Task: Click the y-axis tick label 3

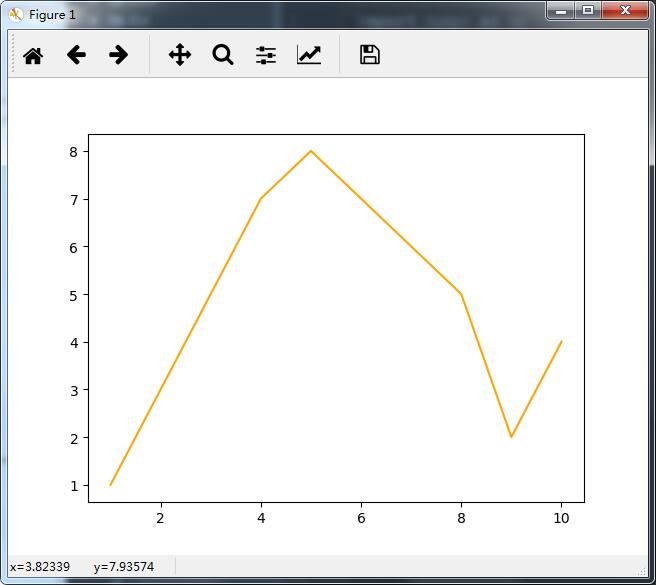Action: click(x=74, y=391)
